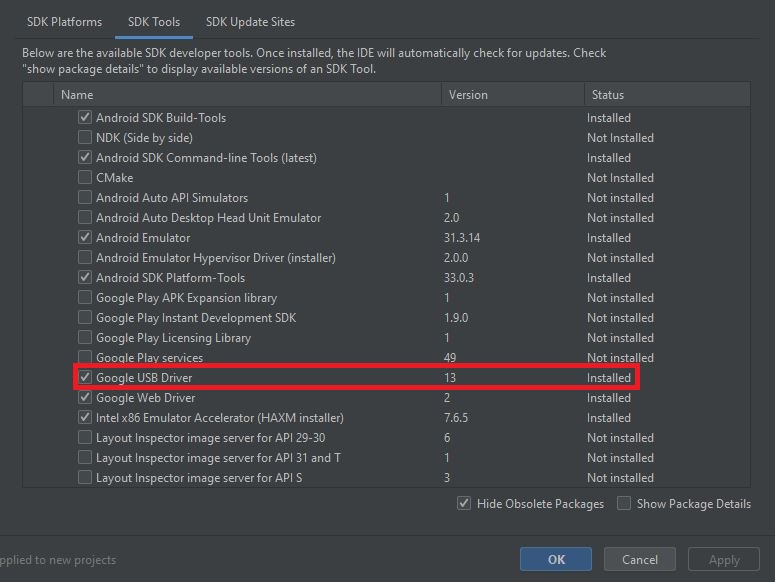The width and height of the screenshot is (775, 582).
Task: Toggle Android Emulator checkbox
Action: (85, 238)
